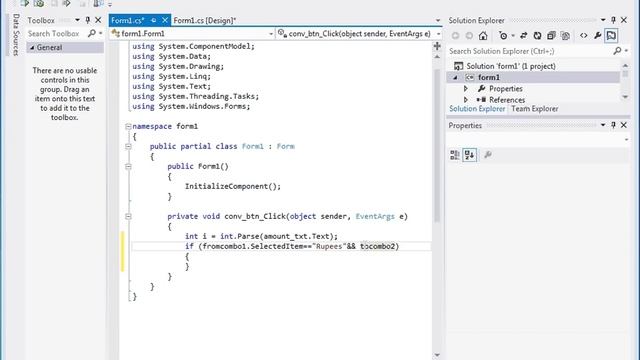The width and height of the screenshot is (640, 360).
Task: Click the Solution Explorer search magnifier icon
Action: (x=618, y=51)
